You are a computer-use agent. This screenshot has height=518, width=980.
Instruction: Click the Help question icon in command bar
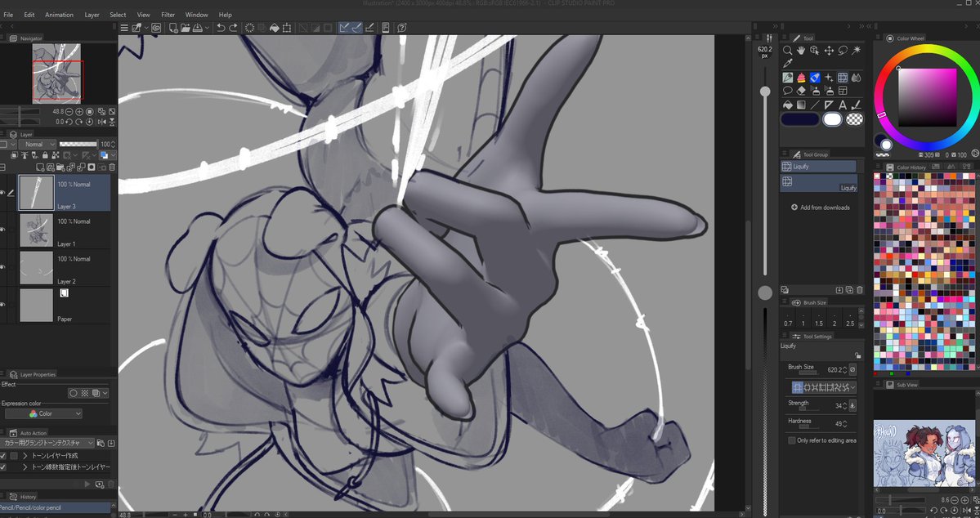(402, 28)
